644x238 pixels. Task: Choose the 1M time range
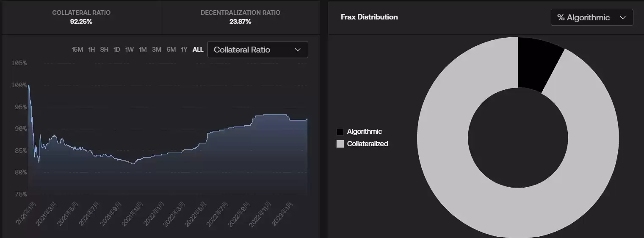[x=143, y=50]
